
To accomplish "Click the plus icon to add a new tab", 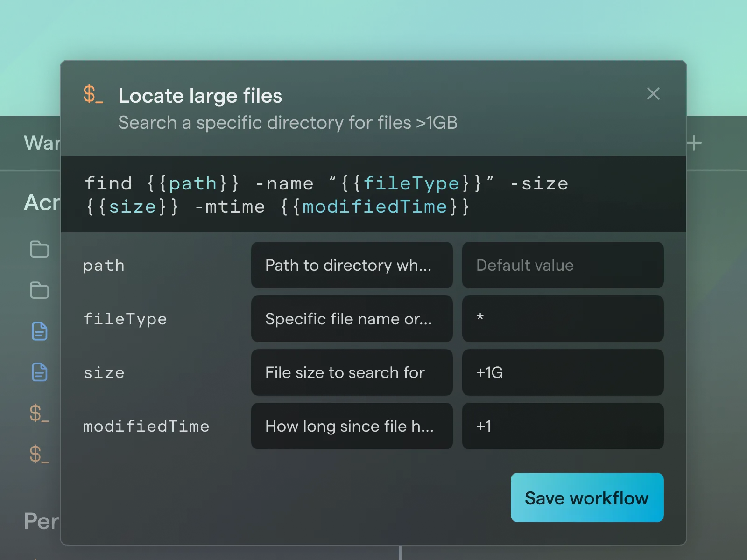I will (694, 143).
